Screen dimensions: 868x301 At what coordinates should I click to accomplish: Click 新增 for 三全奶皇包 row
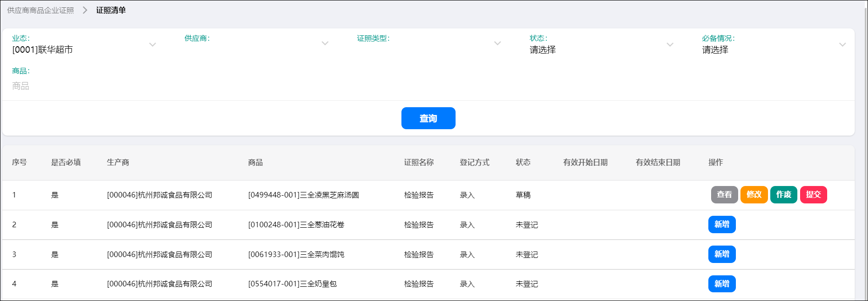pos(722,284)
